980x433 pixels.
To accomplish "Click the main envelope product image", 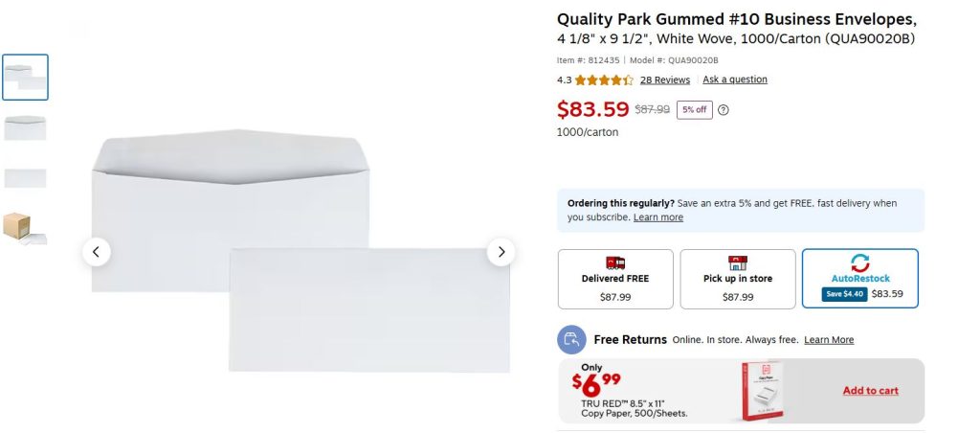I will (x=301, y=249).
